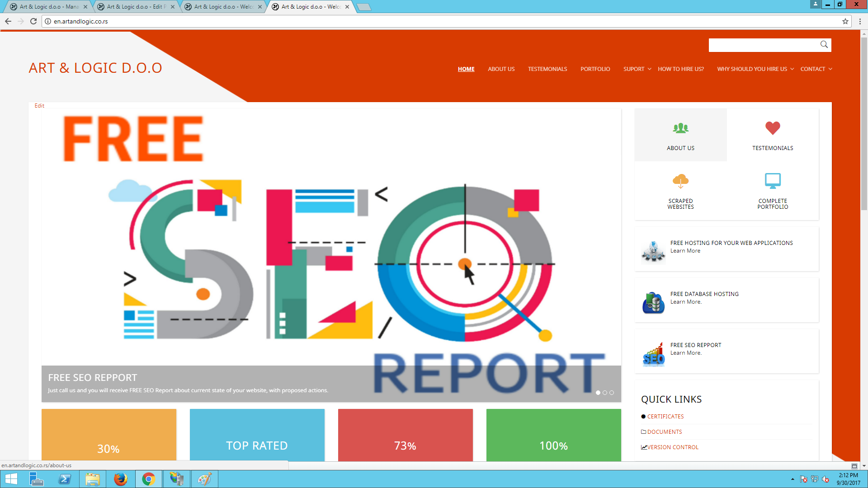
Task: Open How To Hire Us? menu item
Action: pos(681,69)
